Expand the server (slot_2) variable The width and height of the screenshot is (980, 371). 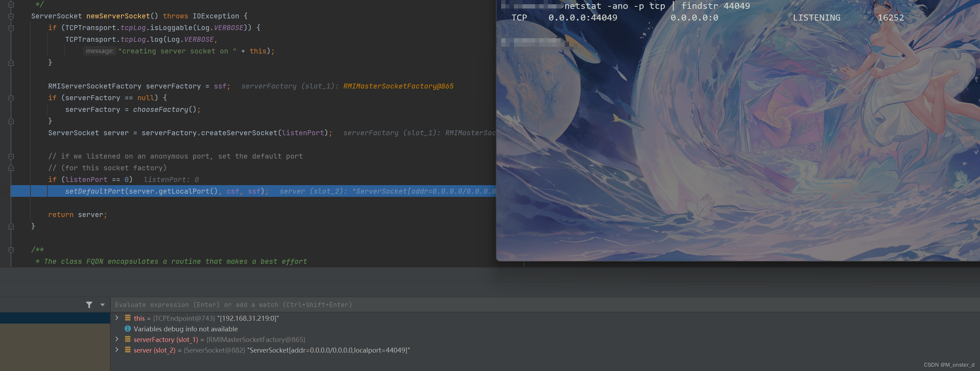coord(117,350)
